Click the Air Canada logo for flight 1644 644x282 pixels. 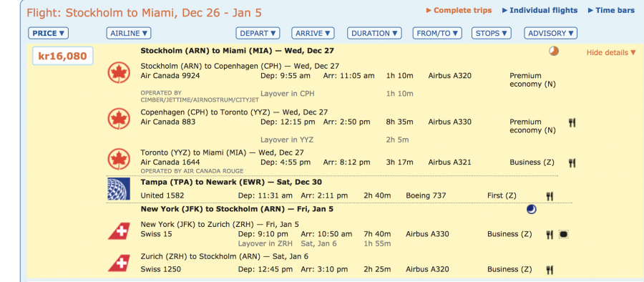click(x=119, y=159)
